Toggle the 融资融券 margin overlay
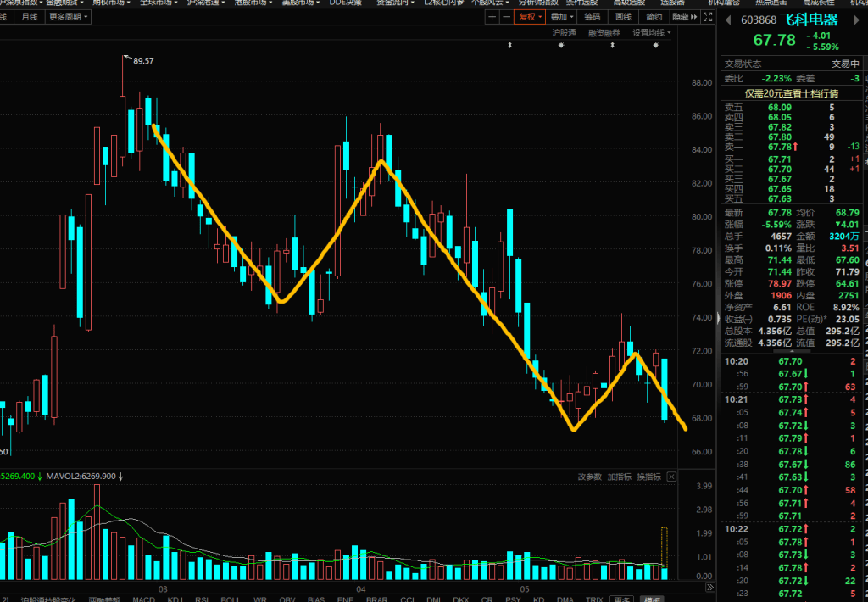Image resolution: width=868 pixels, height=602 pixels. coord(604,33)
